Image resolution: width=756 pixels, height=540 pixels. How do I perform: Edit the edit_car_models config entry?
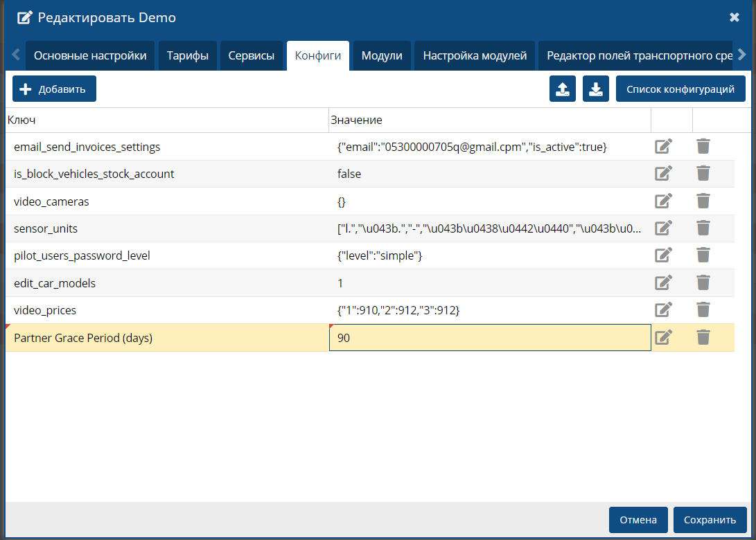click(663, 282)
